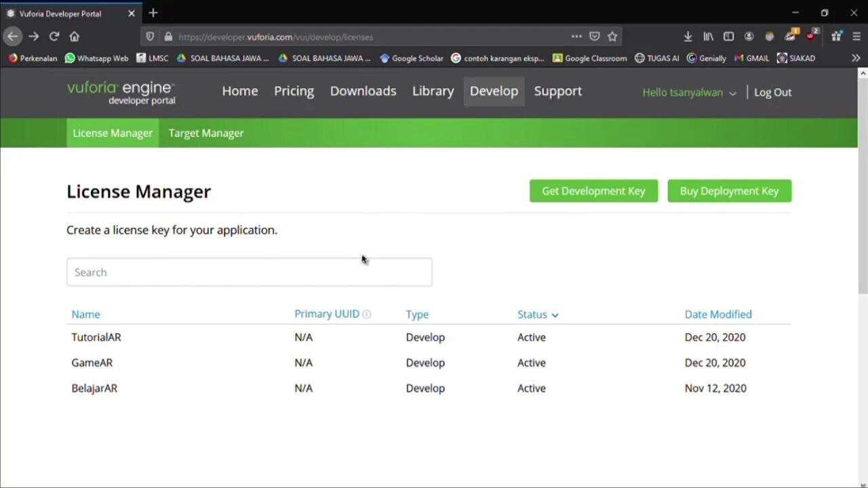Click the padlock site security icon
Screen dimensions: 868x488
point(167,37)
